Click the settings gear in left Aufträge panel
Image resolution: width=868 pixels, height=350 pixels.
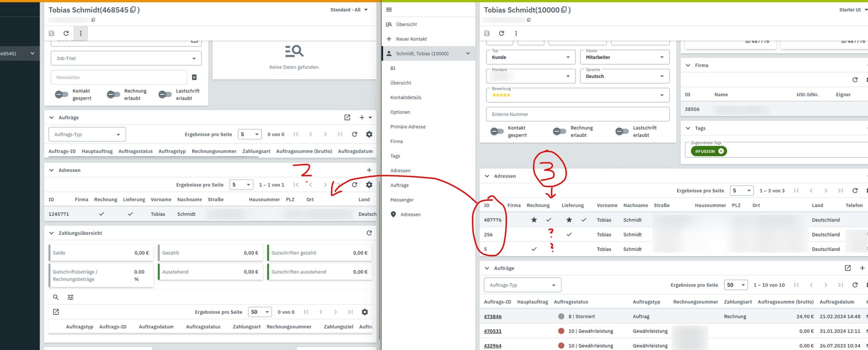point(369,134)
